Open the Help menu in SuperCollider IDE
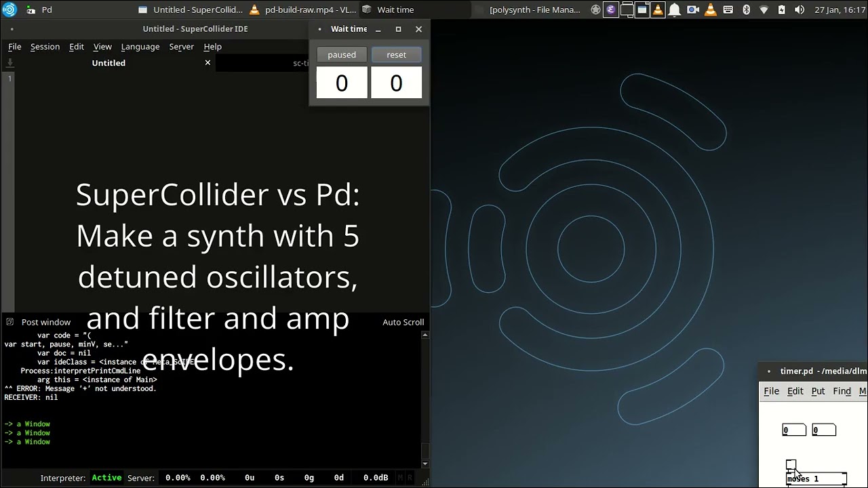 212,47
